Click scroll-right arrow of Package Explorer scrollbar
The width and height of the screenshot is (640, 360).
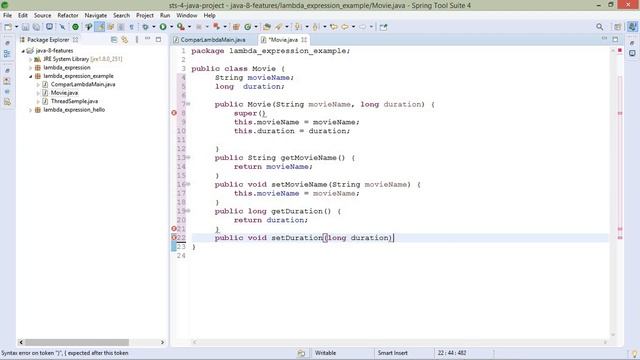click(x=162, y=342)
